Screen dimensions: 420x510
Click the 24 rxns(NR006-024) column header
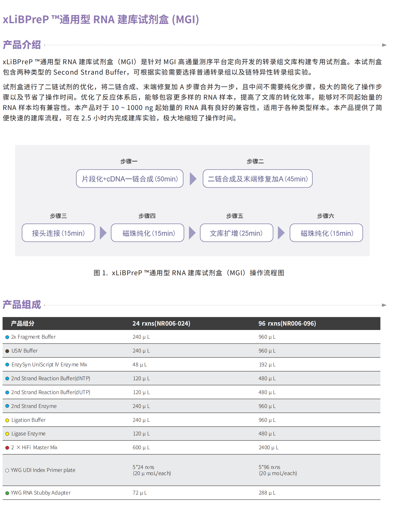pyautogui.click(x=161, y=323)
